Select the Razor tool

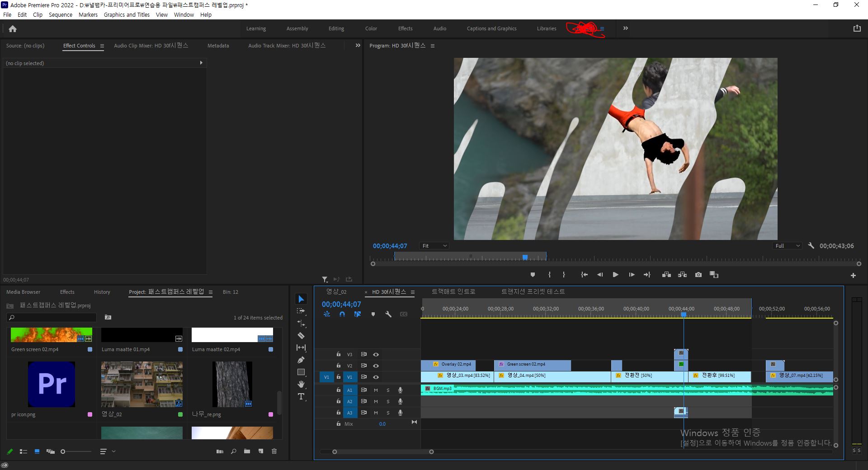pos(301,336)
